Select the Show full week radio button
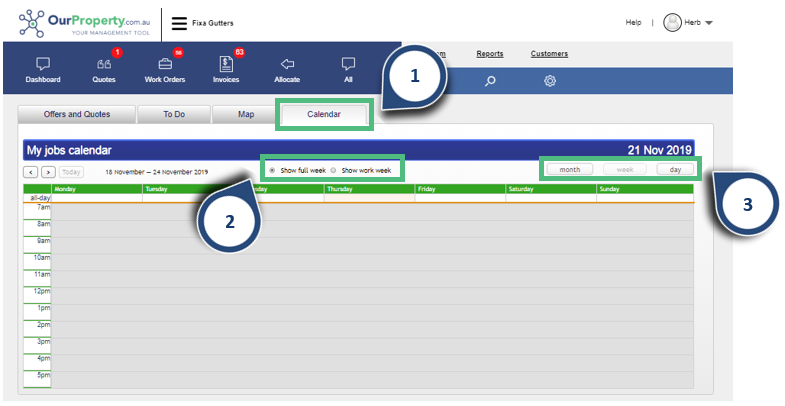Viewport: 785px width, 406px height. point(272,170)
